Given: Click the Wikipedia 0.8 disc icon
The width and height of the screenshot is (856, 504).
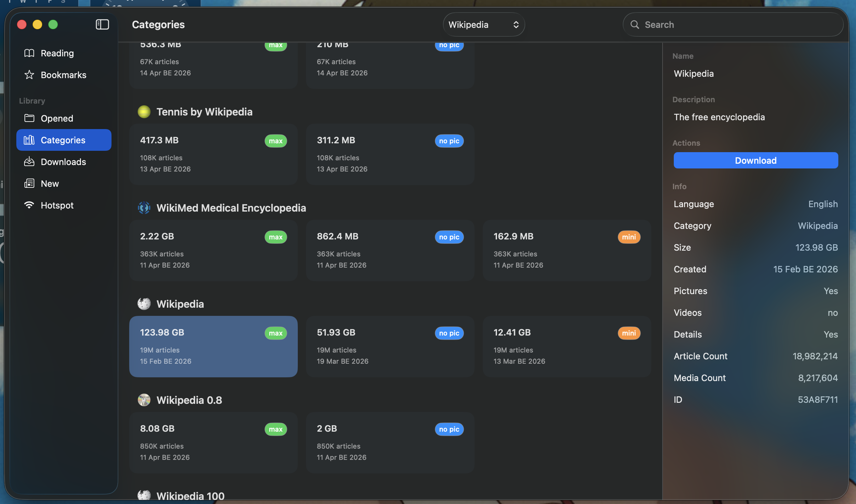Looking at the screenshot, I should click(x=144, y=400).
